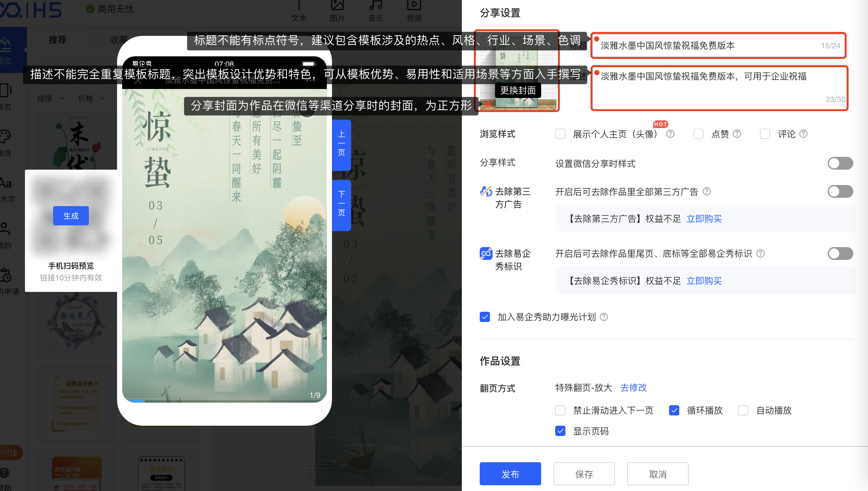Open help icon next to 点赞
This screenshot has height=491, width=868.
click(x=737, y=134)
